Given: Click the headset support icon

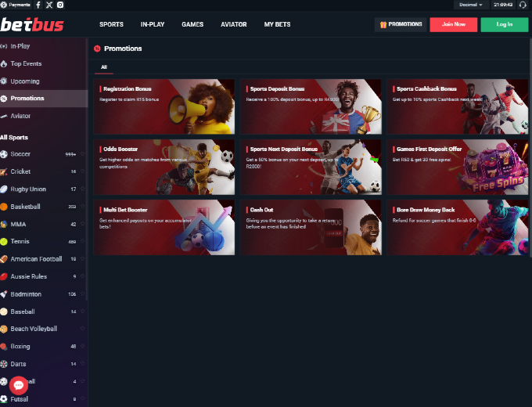Looking at the screenshot, I should point(523,5).
